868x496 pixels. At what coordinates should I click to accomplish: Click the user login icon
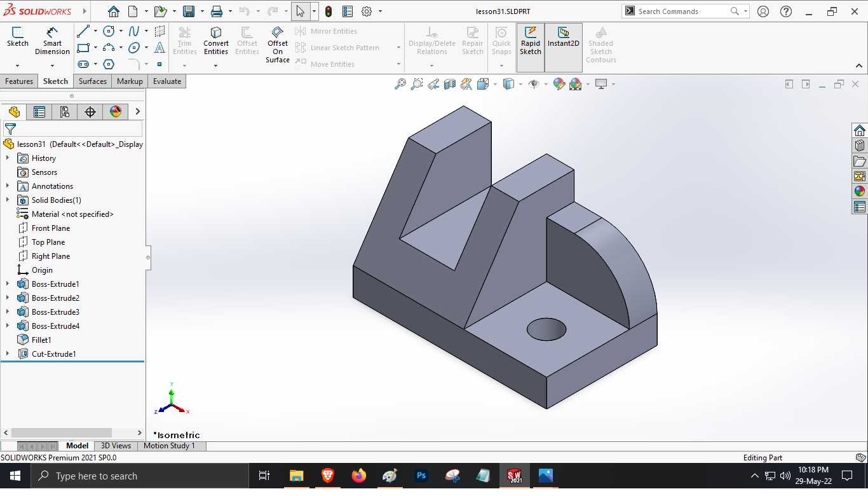point(763,11)
